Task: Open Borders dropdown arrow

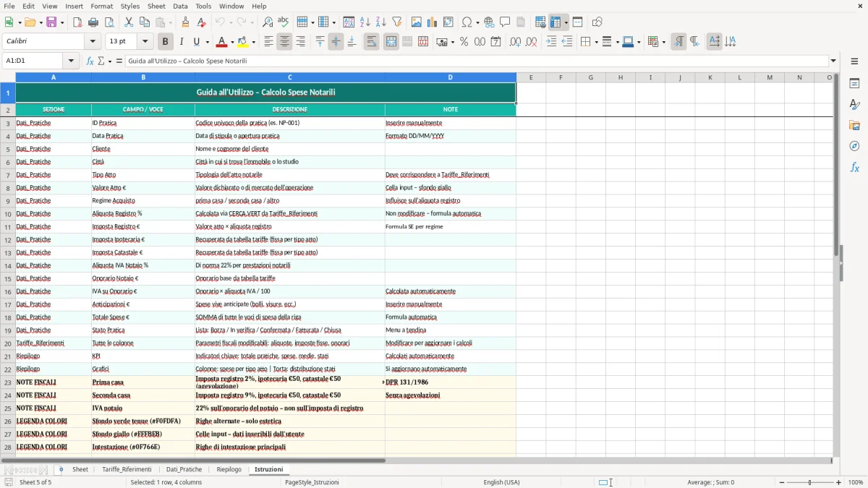Action: click(x=595, y=42)
